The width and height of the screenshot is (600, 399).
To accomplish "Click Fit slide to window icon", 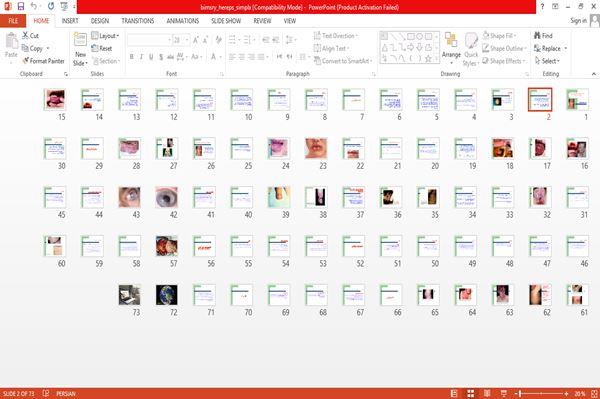I will pyautogui.click(x=594, y=393).
